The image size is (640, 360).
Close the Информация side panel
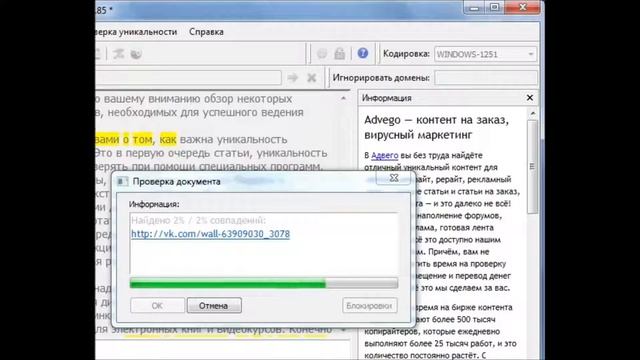coord(530,98)
